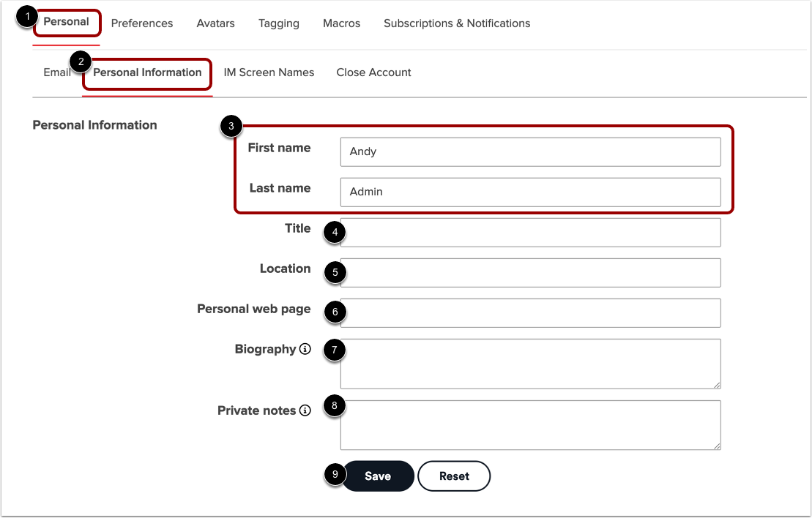Open the Tagging tab
Viewport: 812px width, 518px height.
click(x=278, y=23)
